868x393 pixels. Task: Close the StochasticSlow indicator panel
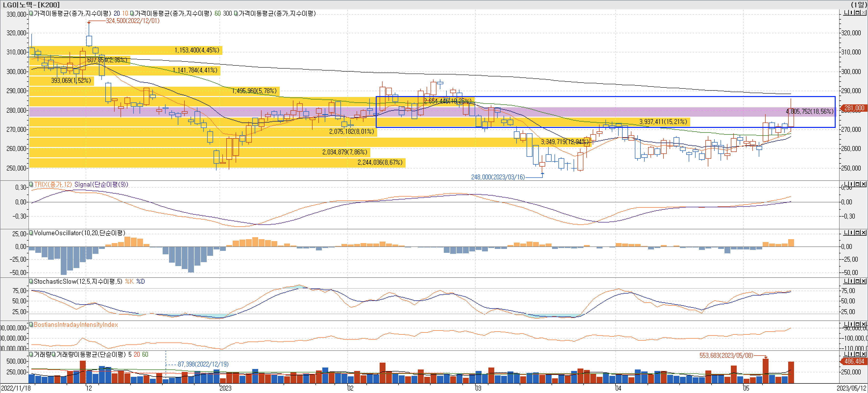tap(863, 281)
